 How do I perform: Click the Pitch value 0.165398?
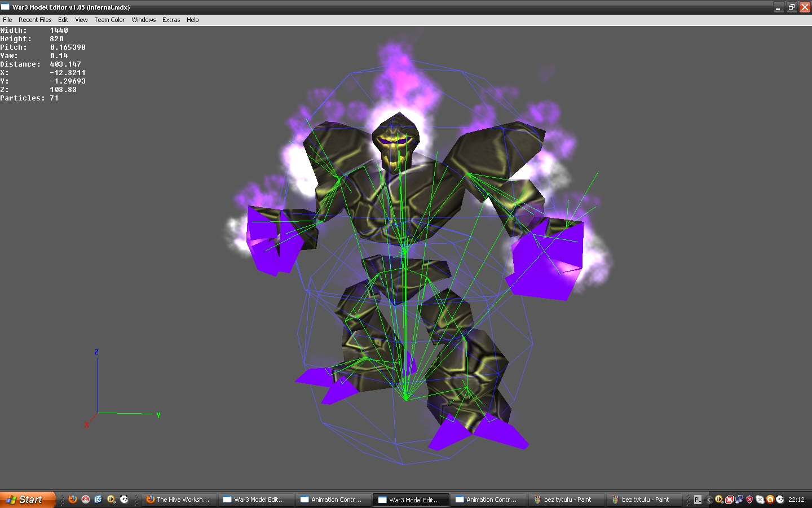pos(68,47)
